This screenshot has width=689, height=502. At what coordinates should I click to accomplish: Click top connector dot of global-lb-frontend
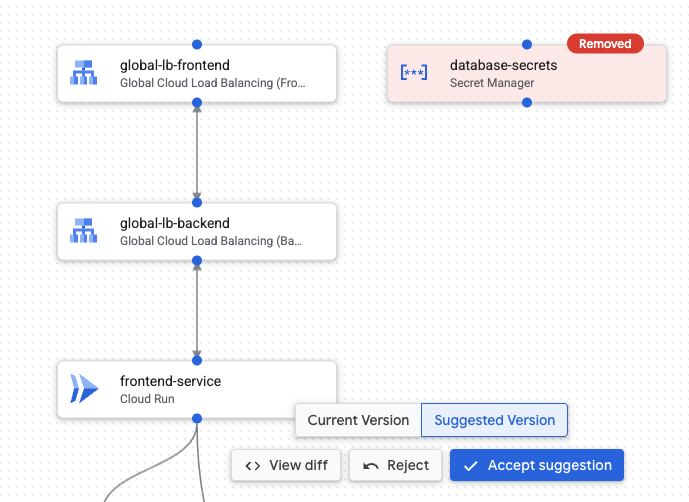(x=197, y=44)
